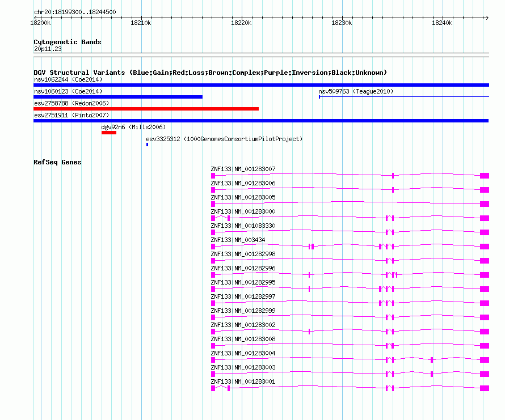Click the 18220k mark on the ruler
The width and height of the screenshot is (505, 420).
click(241, 23)
